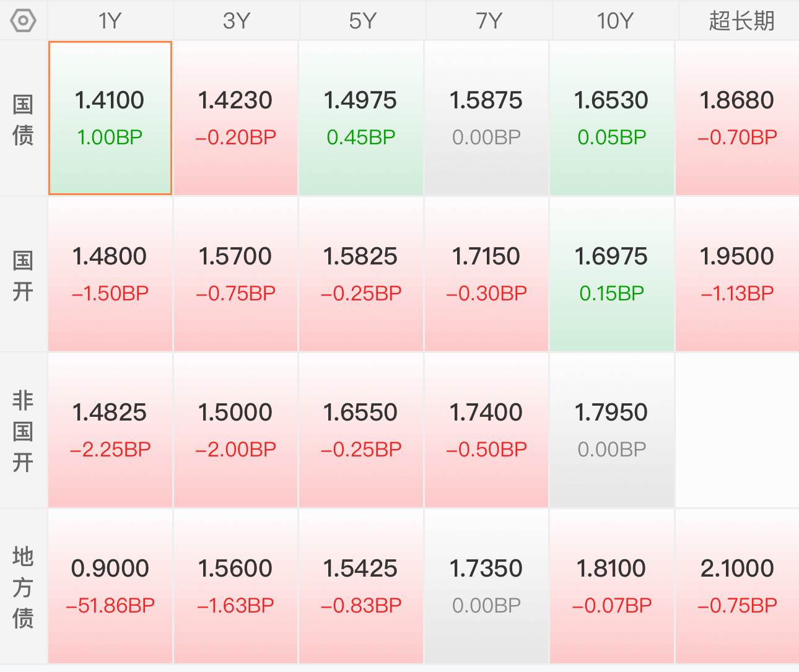Select the 1Y column header
799x672 pixels.
(110, 21)
